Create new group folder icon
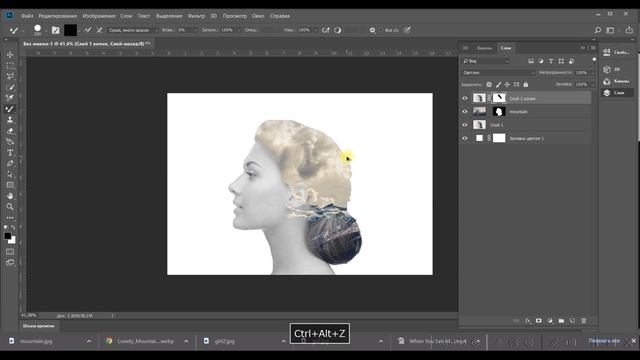640x360 pixels. click(561, 321)
